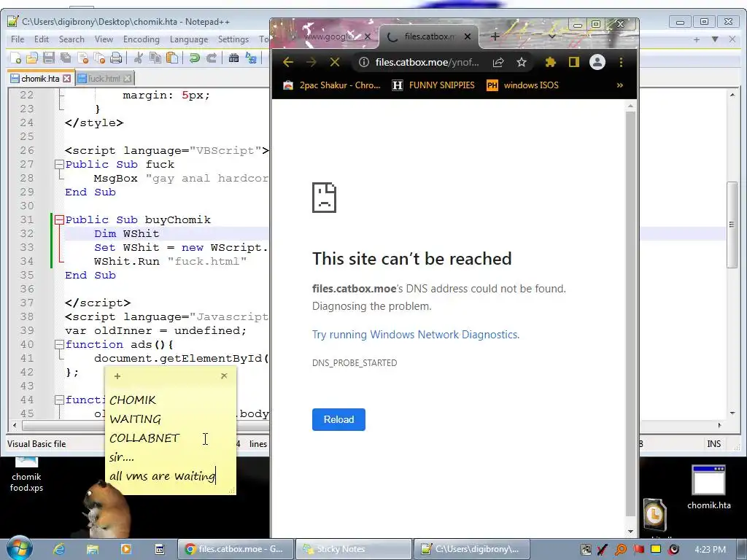Open Chrome's three-dot menu
The width and height of the screenshot is (747, 560).
pyautogui.click(x=621, y=63)
